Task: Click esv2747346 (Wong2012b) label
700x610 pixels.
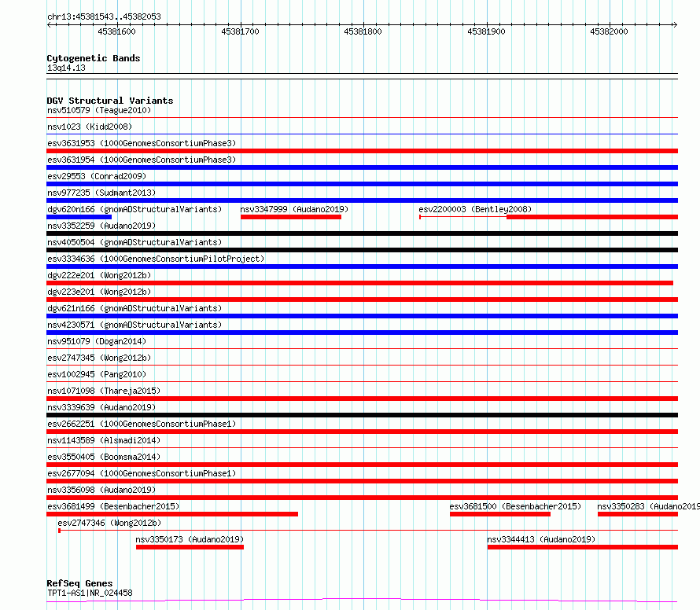Action: click(x=109, y=523)
